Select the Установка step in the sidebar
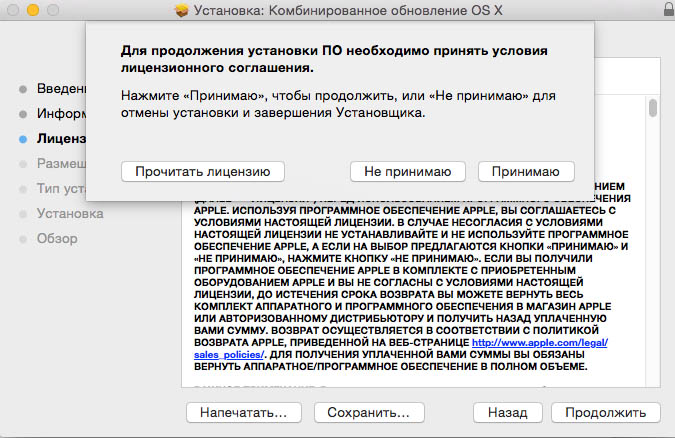Viewport: 675px width, 438px height. click(70, 214)
